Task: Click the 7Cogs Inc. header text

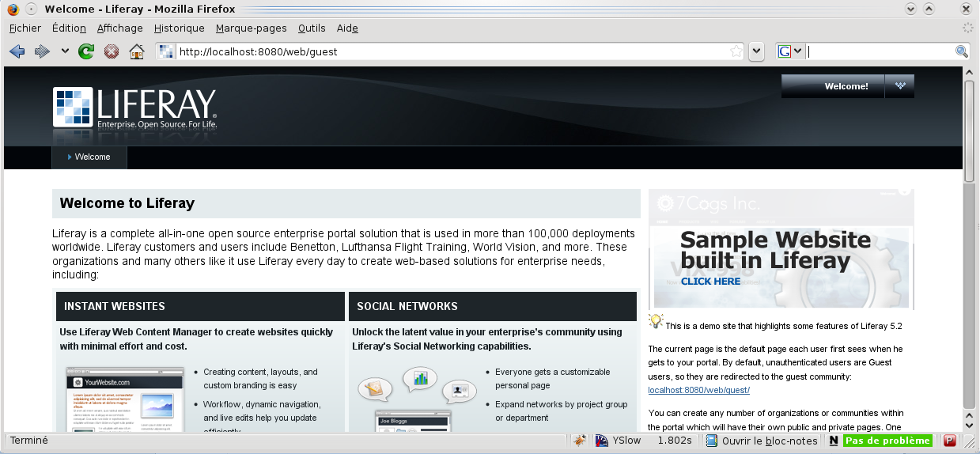Action: (x=709, y=203)
